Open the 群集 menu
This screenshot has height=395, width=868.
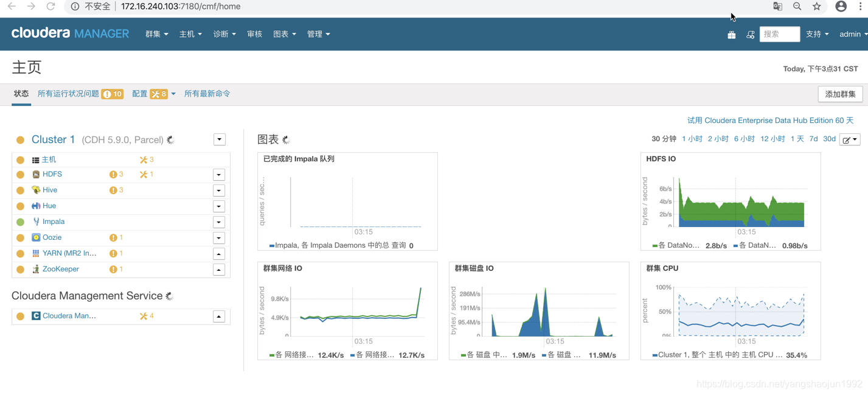coord(157,34)
